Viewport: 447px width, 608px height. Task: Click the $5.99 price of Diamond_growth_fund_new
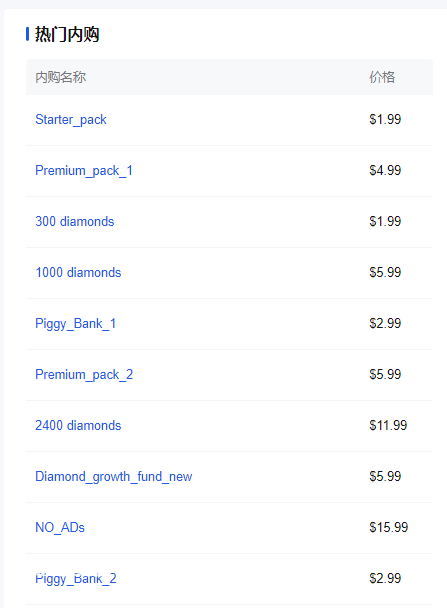[x=385, y=476]
